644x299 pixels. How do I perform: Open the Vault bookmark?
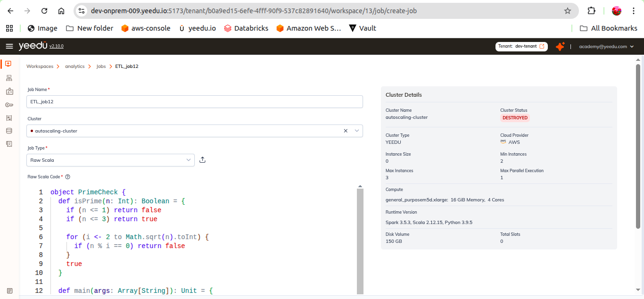point(362,28)
